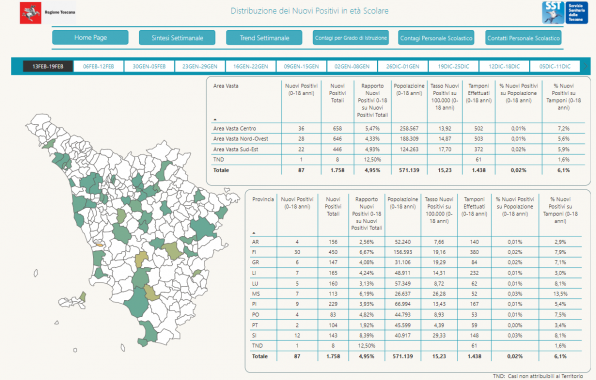The width and height of the screenshot is (596, 380).
Task: Select the 06FEB-12FEB week
Action: click(x=98, y=66)
